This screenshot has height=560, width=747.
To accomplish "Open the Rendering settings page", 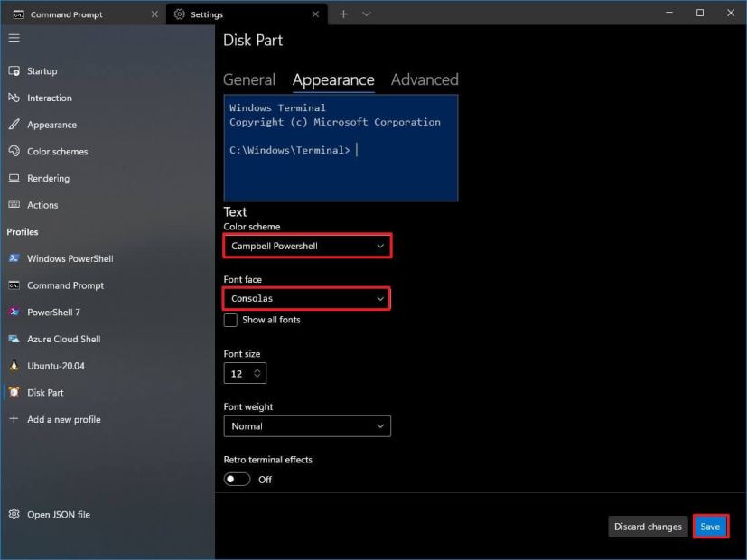I will click(107, 178).
